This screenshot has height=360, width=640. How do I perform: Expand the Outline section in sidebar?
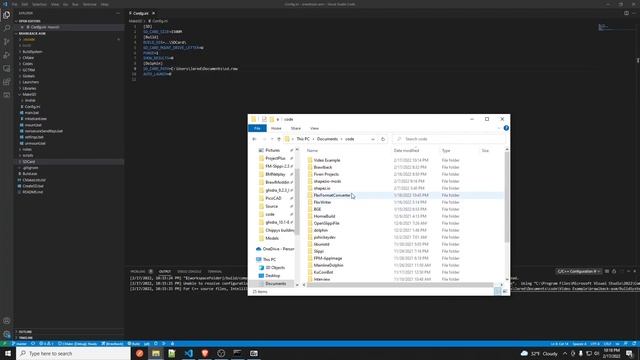[25, 332]
